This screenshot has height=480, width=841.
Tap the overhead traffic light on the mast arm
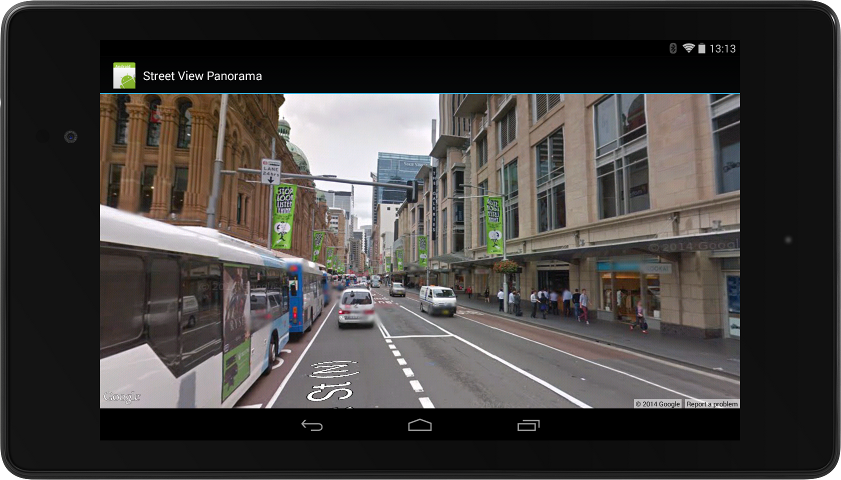tap(412, 191)
